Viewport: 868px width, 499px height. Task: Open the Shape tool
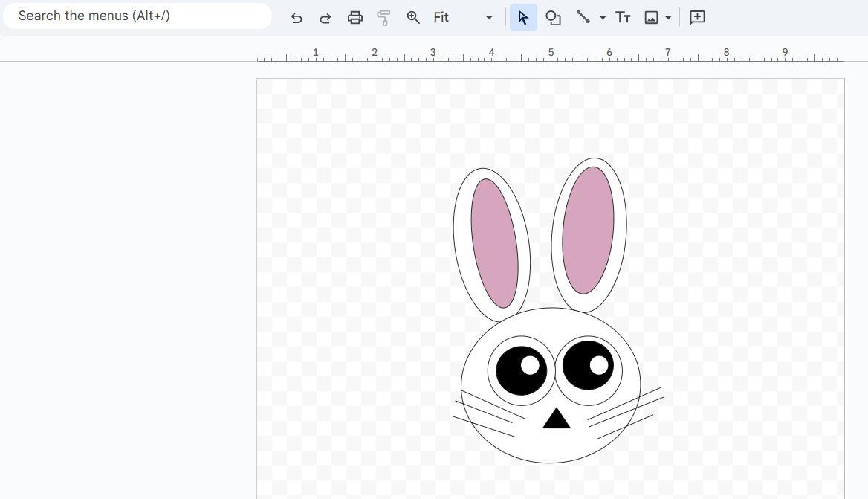[x=553, y=18]
